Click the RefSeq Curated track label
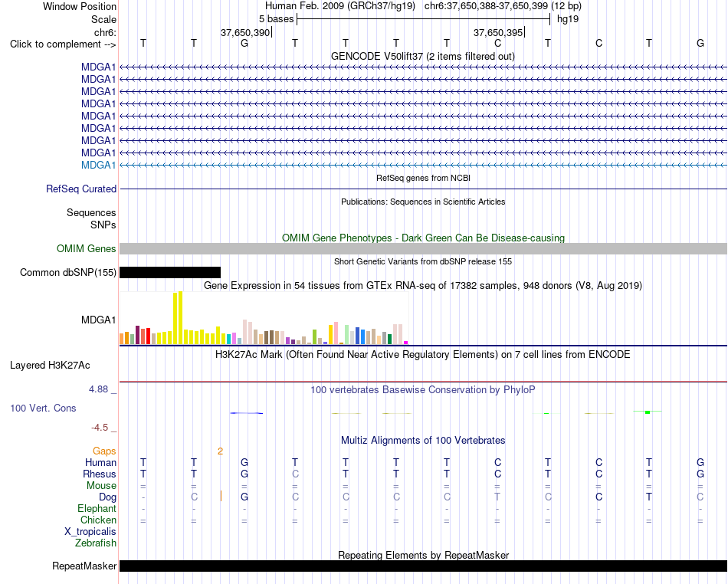 coord(80,189)
